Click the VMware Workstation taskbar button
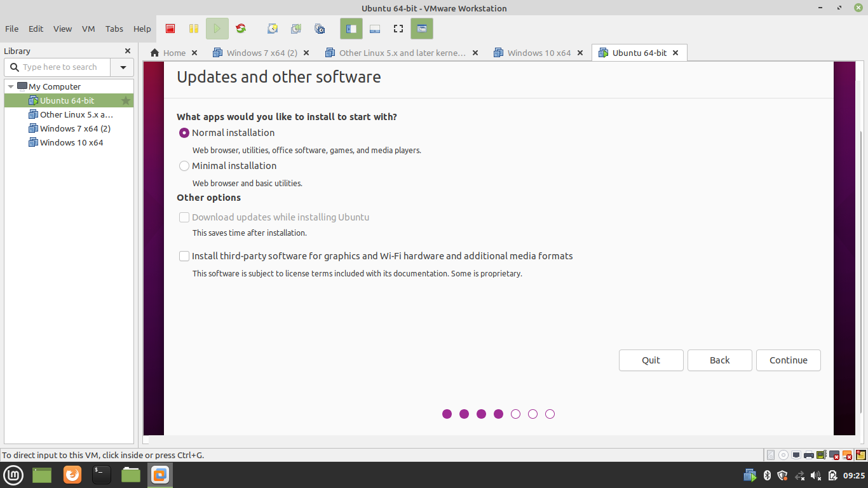Viewport: 868px width, 488px height. click(x=160, y=475)
